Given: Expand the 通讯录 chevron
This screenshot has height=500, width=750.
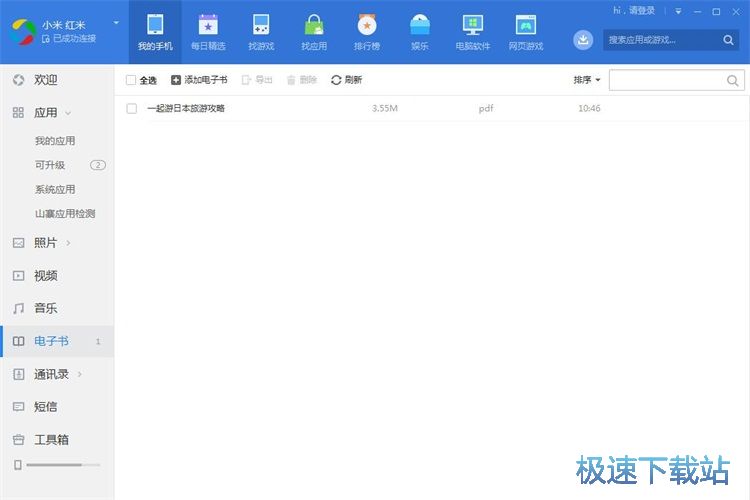Looking at the screenshot, I should [x=80, y=374].
